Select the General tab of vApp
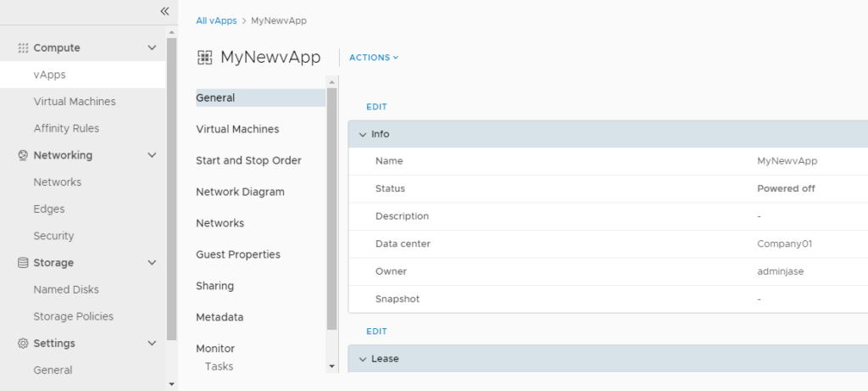Viewport: 868px width, 391px height. point(260,98)
